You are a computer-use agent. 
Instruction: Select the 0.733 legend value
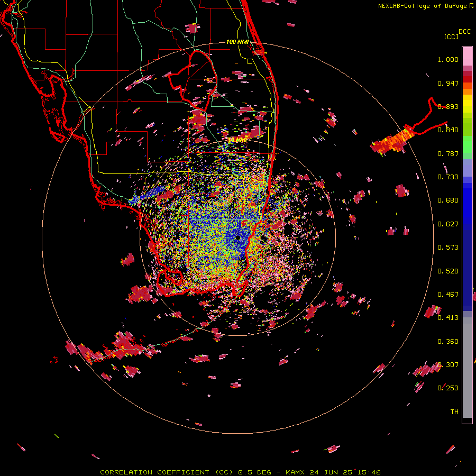pos(448,177)
